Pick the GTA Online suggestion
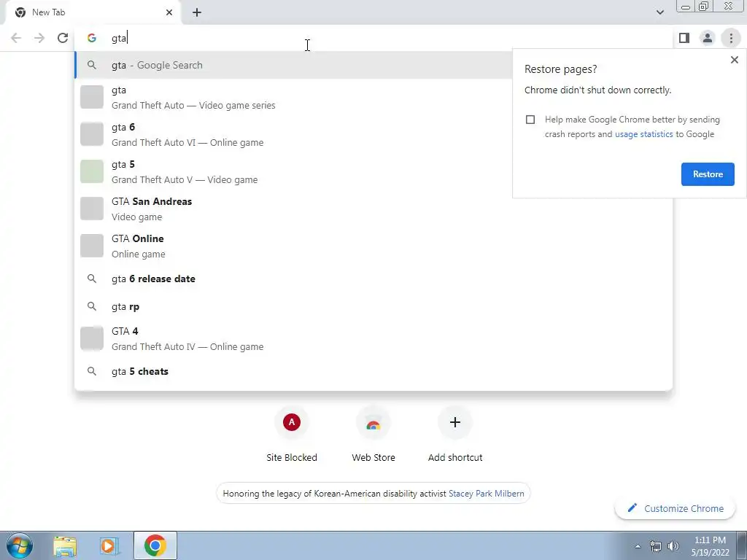This screenshot has width=747, height=560. [x=373, y=246]
